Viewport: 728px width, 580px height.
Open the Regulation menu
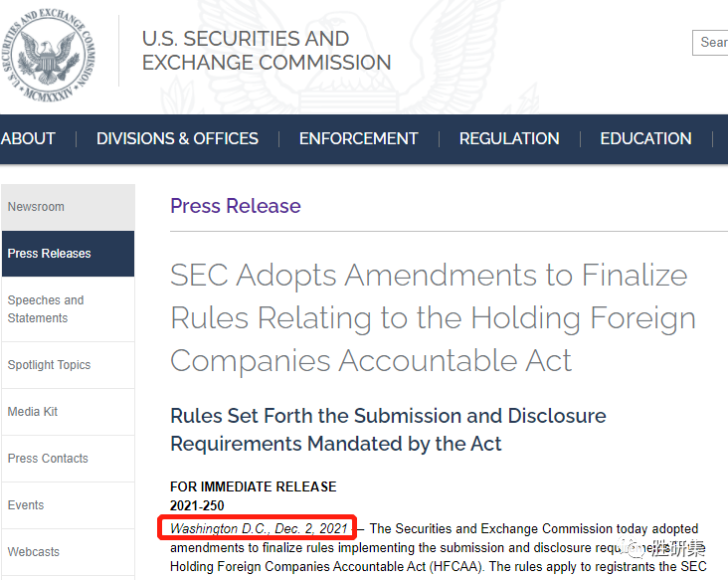(509, 139)
